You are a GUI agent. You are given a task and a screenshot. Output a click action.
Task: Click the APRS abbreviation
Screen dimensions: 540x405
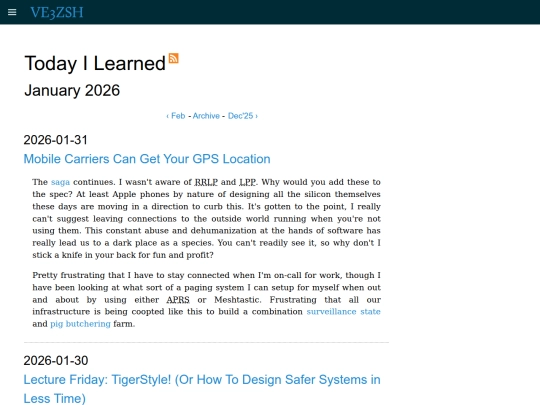[x=178, y=300]
